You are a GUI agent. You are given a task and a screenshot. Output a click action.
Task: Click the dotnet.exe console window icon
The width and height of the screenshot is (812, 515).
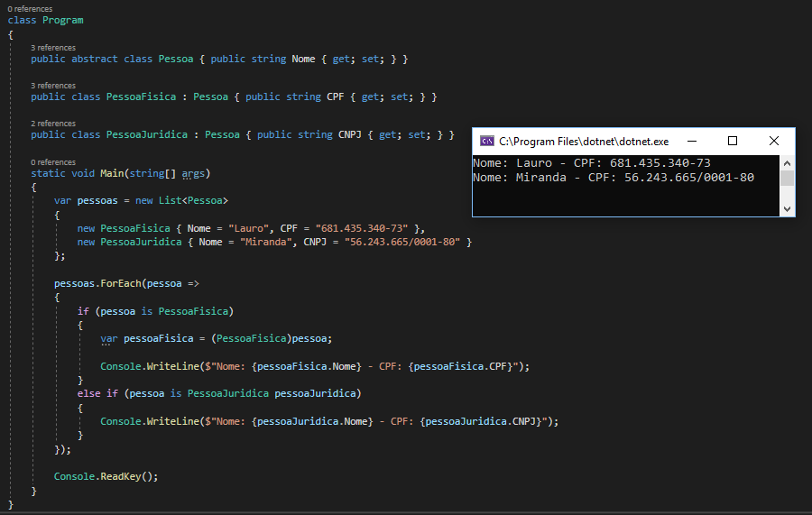487,141
